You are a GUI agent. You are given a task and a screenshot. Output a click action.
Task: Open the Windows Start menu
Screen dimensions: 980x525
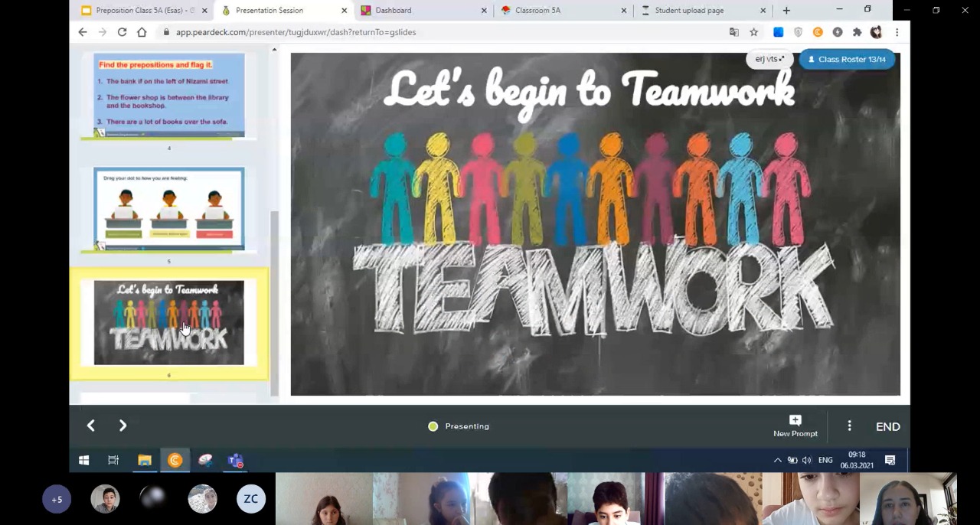tap(84, 460)
